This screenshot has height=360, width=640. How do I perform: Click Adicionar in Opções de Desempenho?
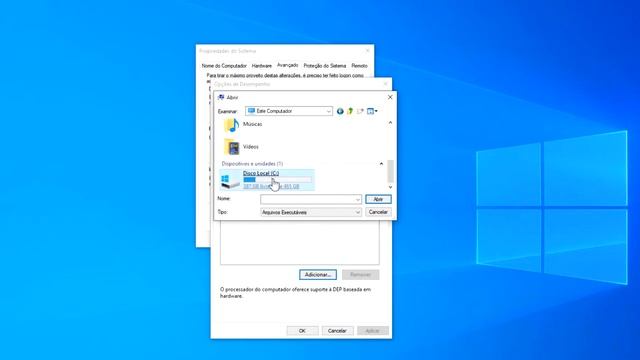(318, 275)
